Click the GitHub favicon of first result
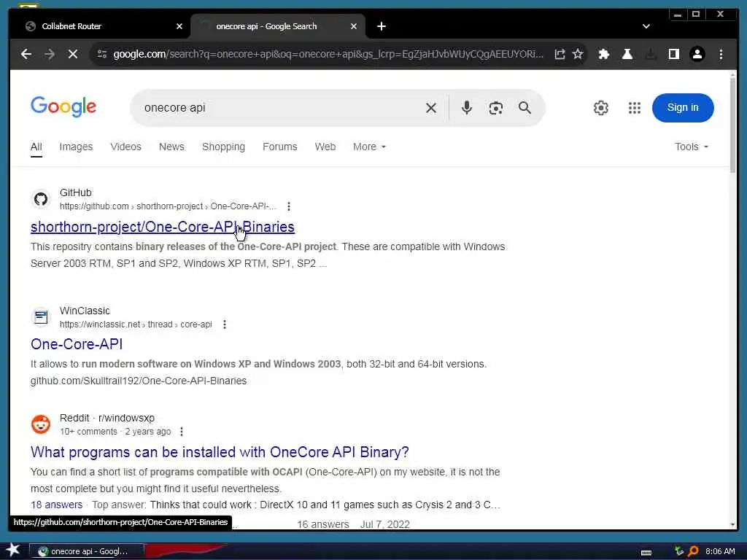 pos(41,199)
